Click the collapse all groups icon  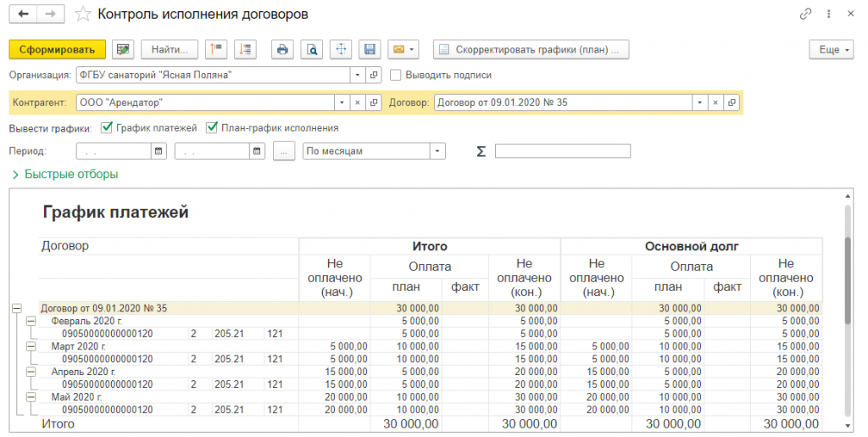pos(215,50)
